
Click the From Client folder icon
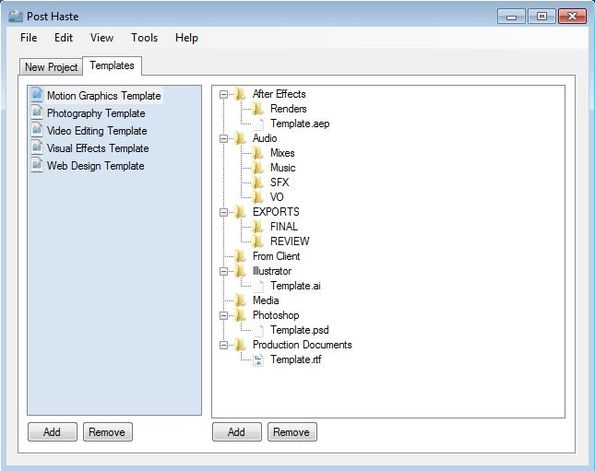[240, 256]
